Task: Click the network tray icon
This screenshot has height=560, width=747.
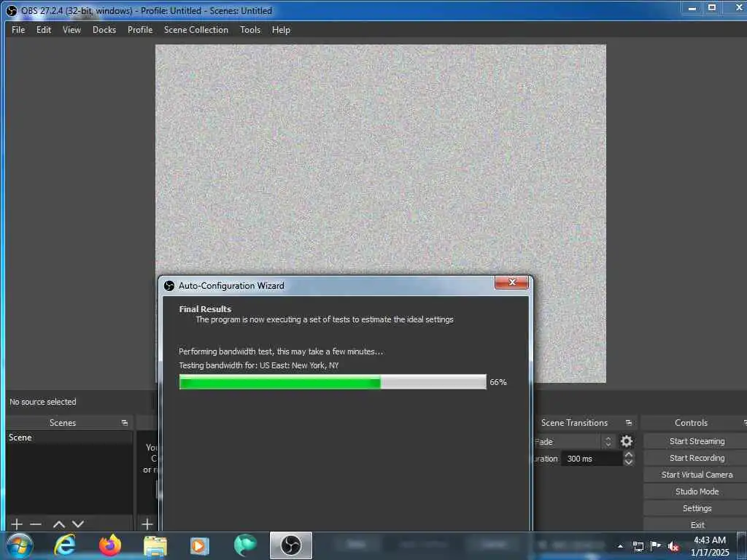Action: [x=638, y=546]
